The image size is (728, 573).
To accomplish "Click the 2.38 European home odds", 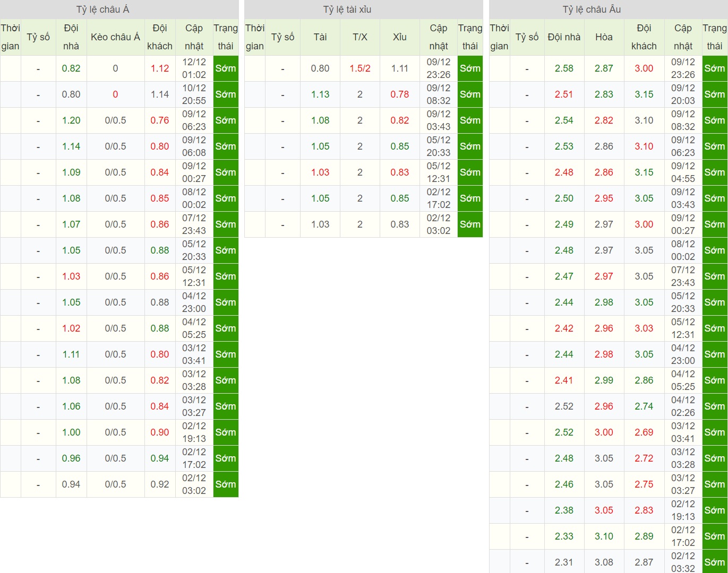I will click(564, 510).
